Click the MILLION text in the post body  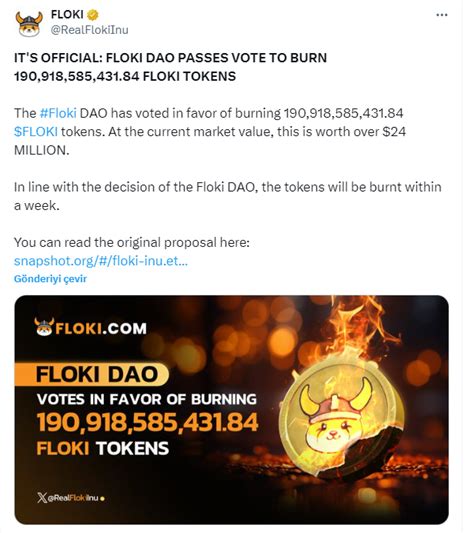[x=41, y=150]
